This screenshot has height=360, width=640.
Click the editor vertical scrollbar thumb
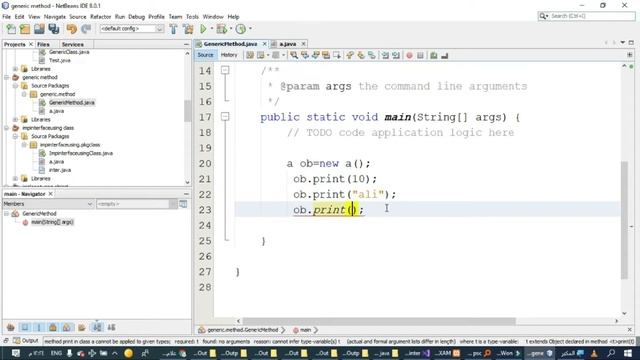[x=624, y=220]
